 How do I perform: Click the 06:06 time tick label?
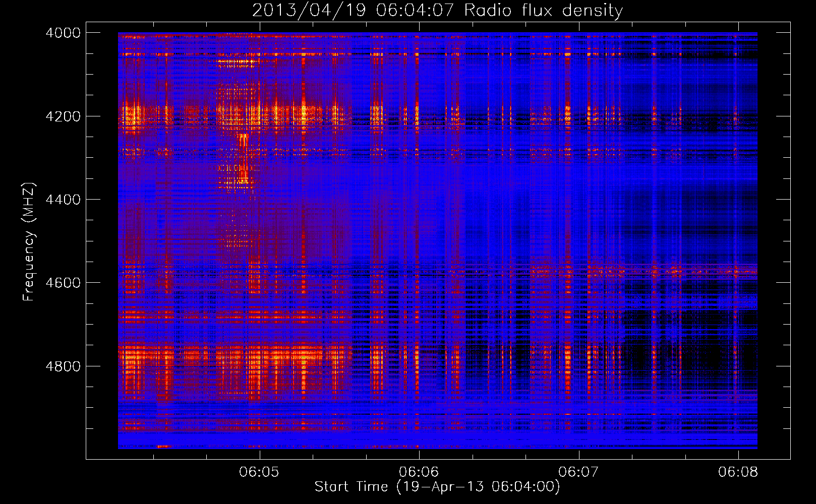[419, 472]
